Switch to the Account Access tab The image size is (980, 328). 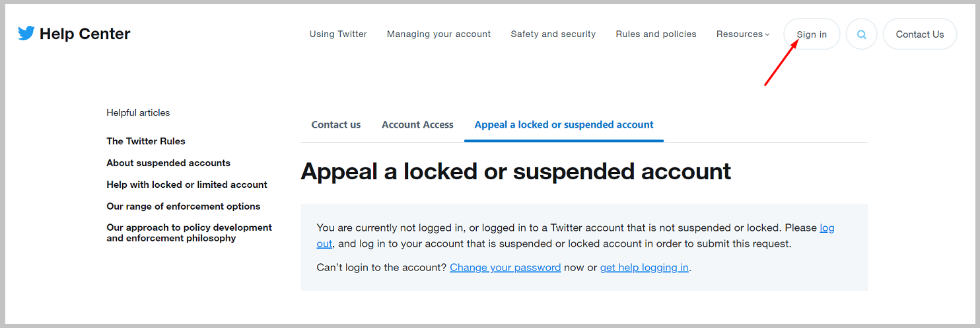click(417, 124)
